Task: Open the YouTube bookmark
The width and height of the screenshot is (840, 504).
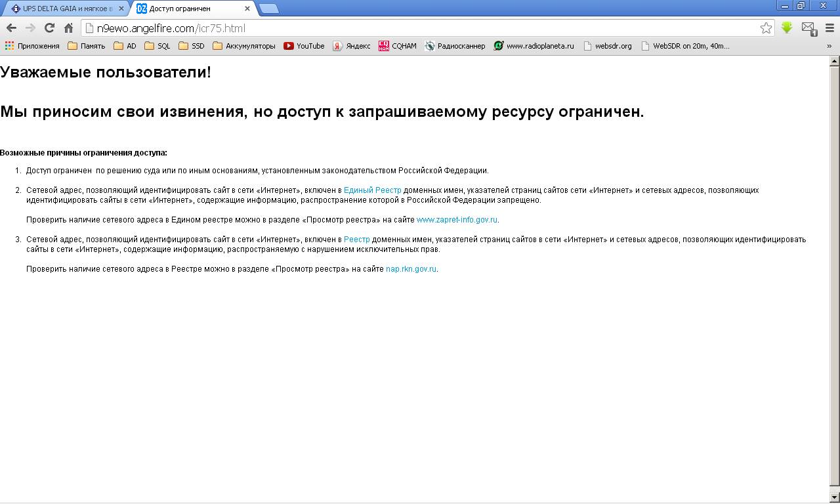Action: click(x=304, y=46)
